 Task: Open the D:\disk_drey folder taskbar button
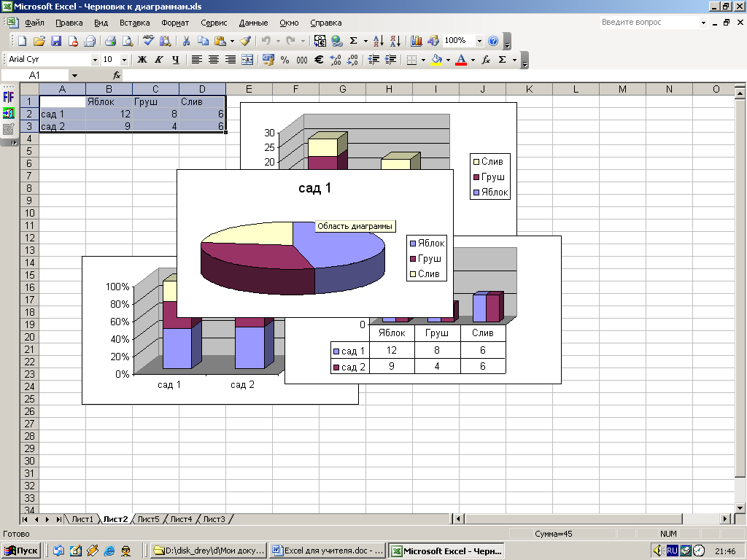click(209, 551)
